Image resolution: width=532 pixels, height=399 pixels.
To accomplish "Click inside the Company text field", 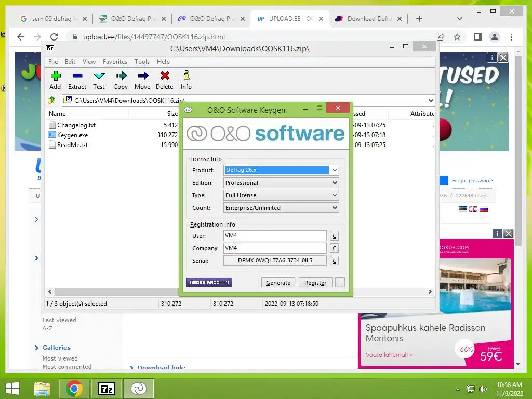I will pyautogui.click(x=275, y=248).
